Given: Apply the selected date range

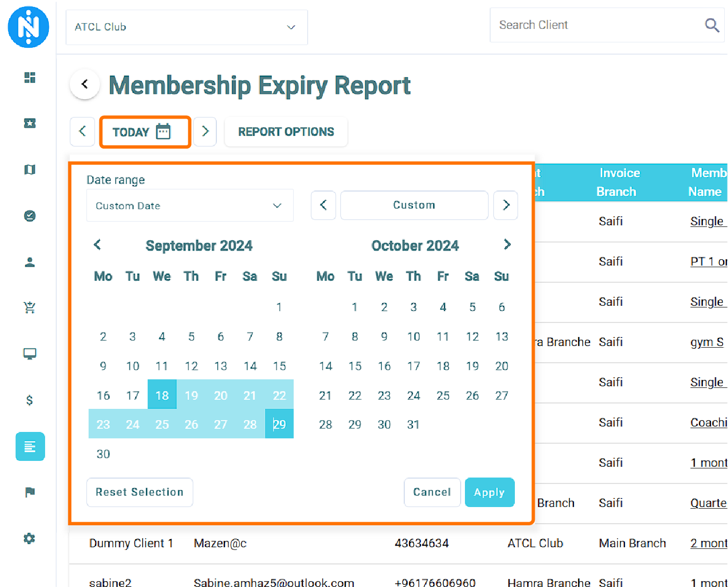Looking at the screenshot, I should tap(489, 492).
